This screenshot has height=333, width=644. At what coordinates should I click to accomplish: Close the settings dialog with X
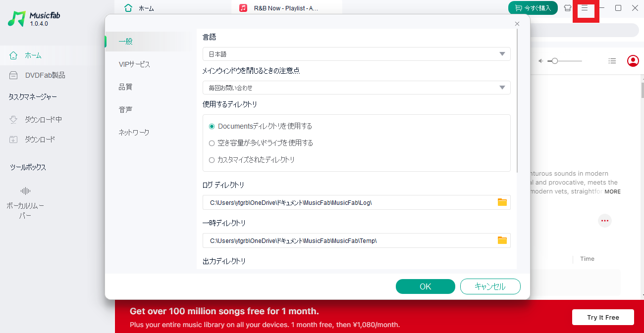(x=517, y=24)
